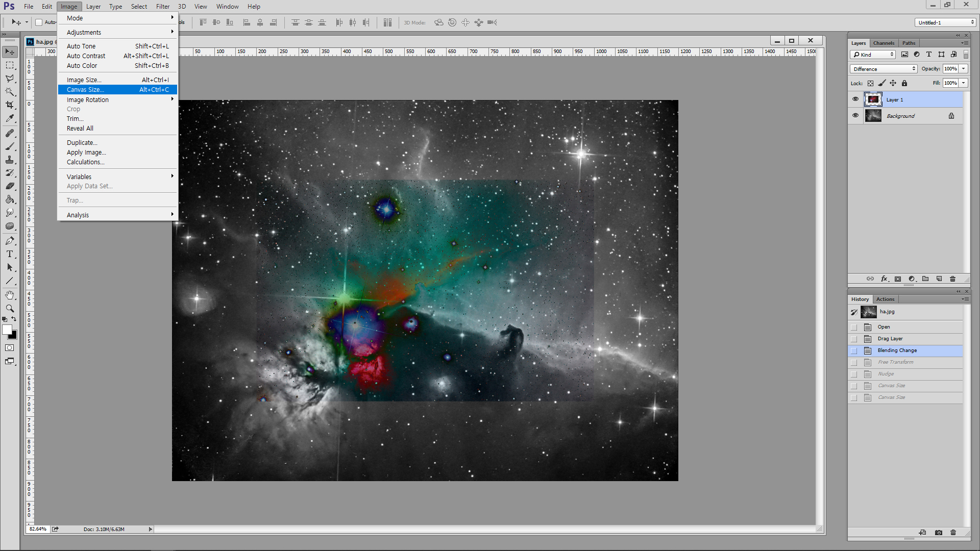Hide Layer 1 using its eye icon

855,99
